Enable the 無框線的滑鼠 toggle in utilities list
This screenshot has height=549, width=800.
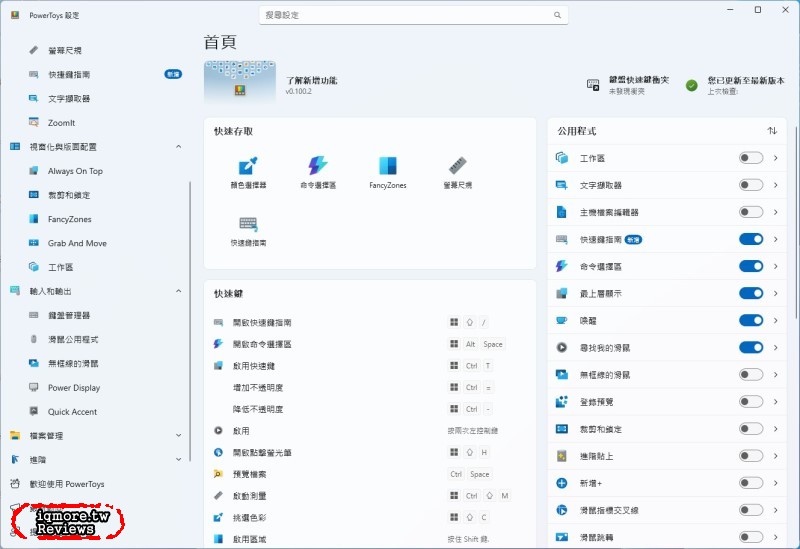751,375
